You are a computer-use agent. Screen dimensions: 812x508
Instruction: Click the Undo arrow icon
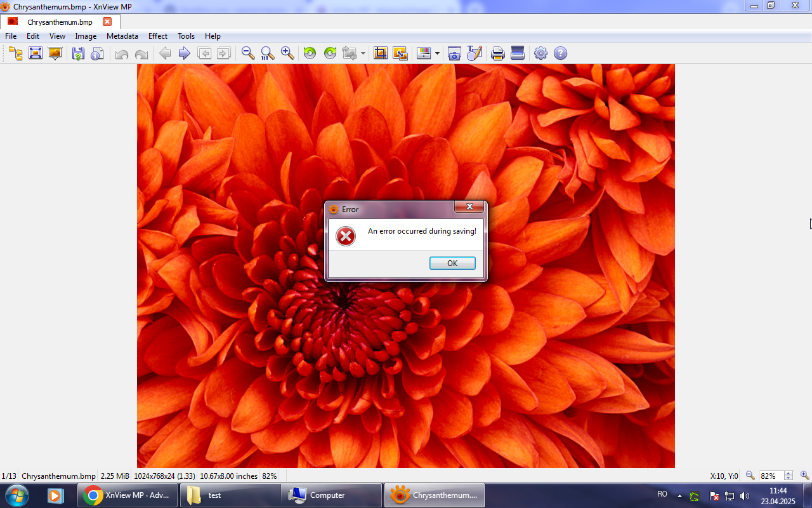122,53
